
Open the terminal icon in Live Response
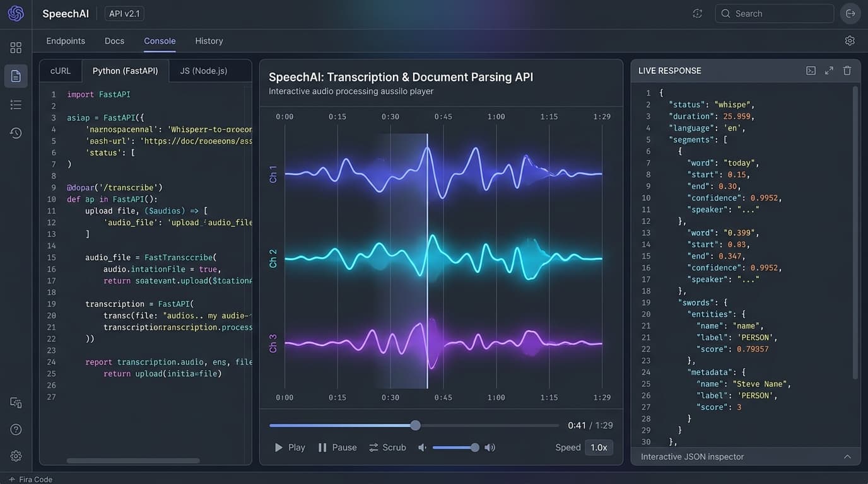click(x=811, y=71)
